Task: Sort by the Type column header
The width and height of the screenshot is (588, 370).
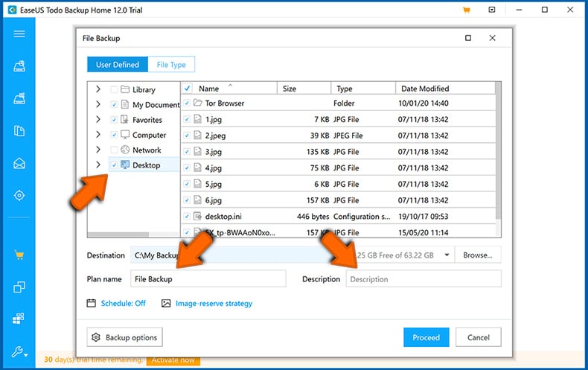Action: click(363, 89)
